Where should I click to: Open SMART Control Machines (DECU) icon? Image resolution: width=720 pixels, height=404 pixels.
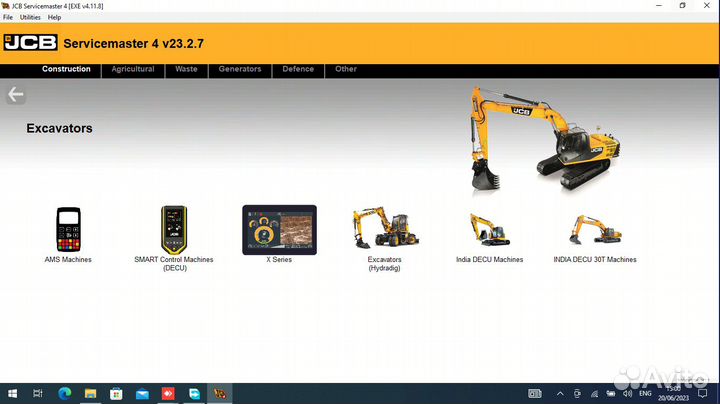(174, 230)
